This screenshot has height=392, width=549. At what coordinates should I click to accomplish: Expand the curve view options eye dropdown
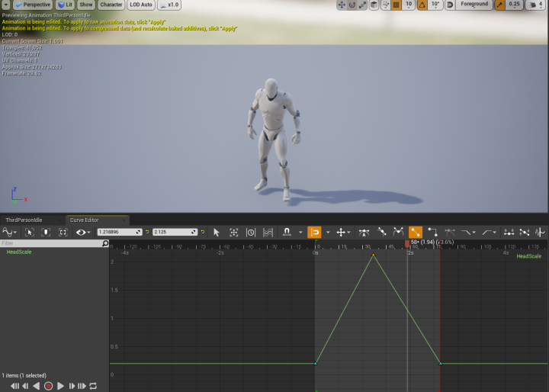83,232
